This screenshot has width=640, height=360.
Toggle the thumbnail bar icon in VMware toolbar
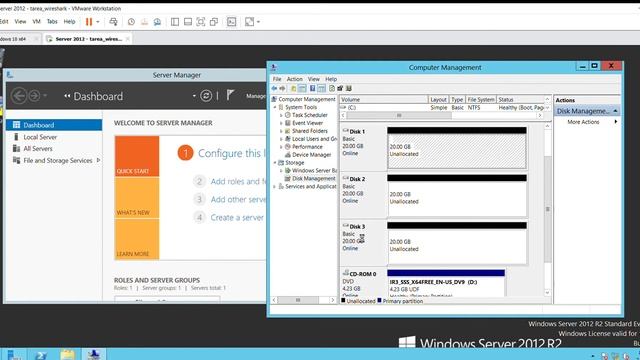click(x=188, y=22)
